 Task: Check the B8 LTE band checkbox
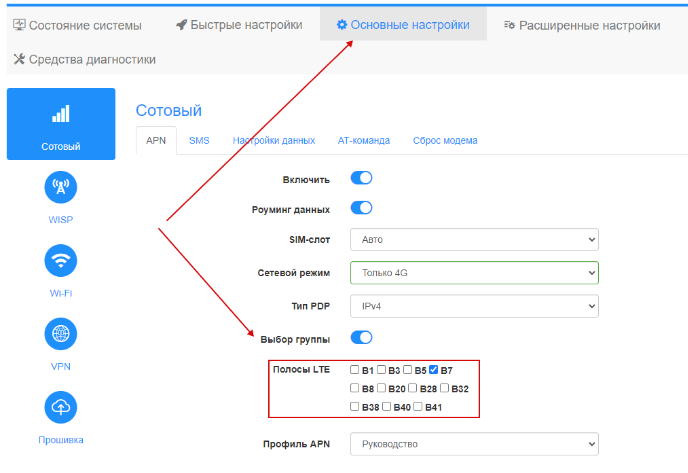click(x=355, y=388)
